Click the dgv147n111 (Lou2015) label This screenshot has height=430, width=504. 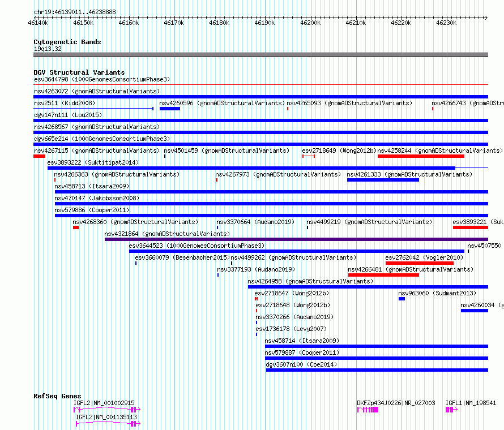68,115
